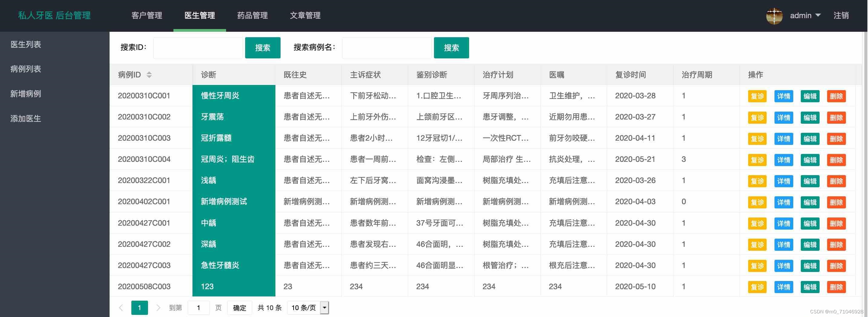Click 确定 to confirm page jump

(x=239, y=308)
